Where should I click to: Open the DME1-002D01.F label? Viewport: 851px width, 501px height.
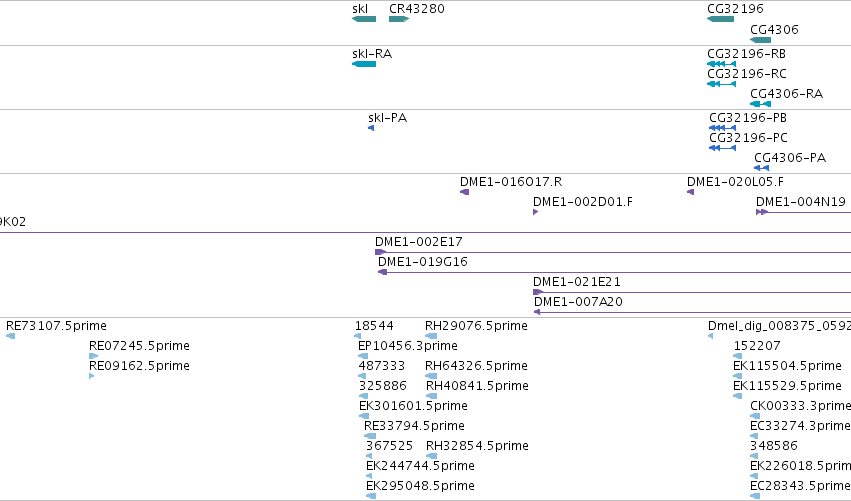coord(583,201)
